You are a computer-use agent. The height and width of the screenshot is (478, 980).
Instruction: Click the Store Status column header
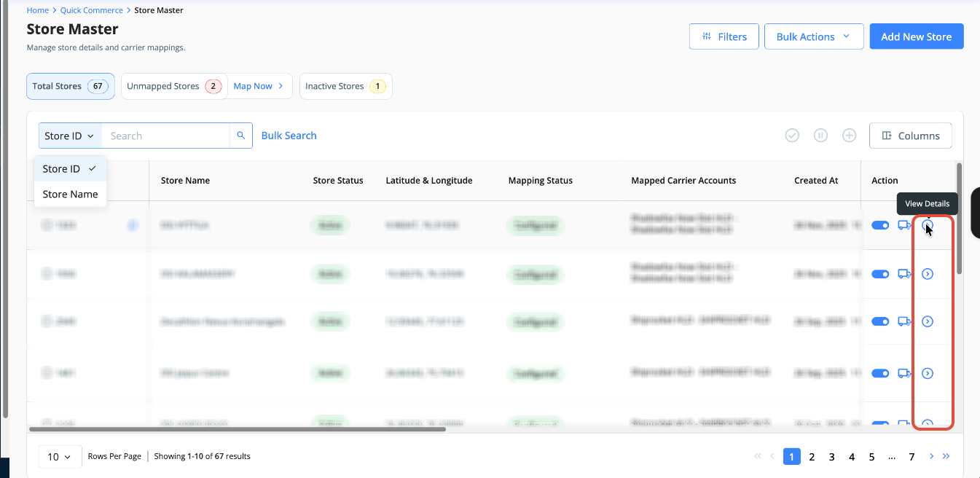pos(338,181)
